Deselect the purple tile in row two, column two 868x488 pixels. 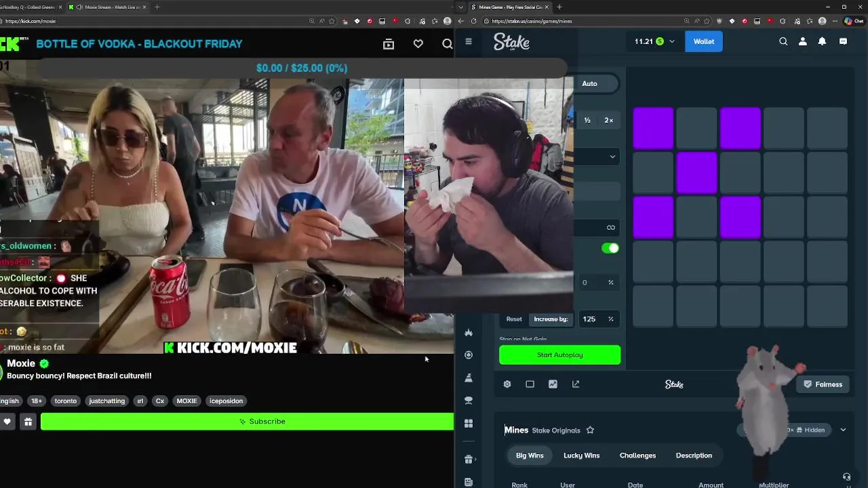click(696, 173)
